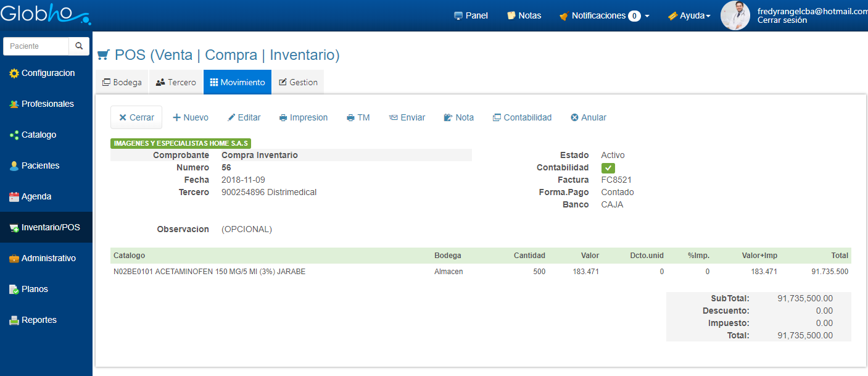Expand the Notificaciones dropdown
This screenshot has height=376, width=868.
604,15
